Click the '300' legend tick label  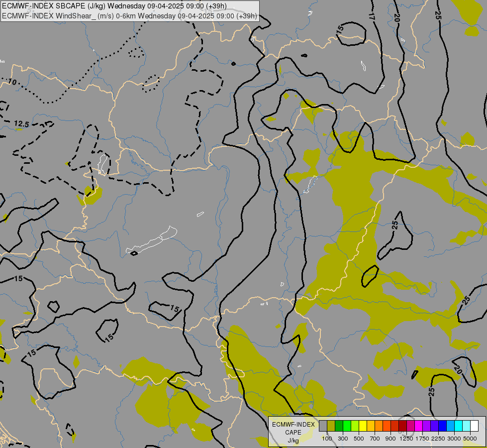(x=343, y=439)
